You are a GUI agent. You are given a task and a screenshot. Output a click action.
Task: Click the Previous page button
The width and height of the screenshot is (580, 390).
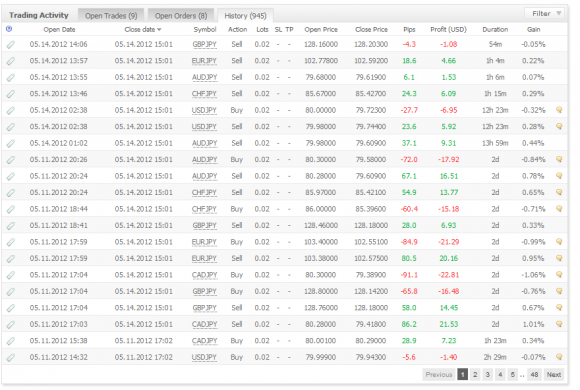pyautogui.click(x=439, y=374)
